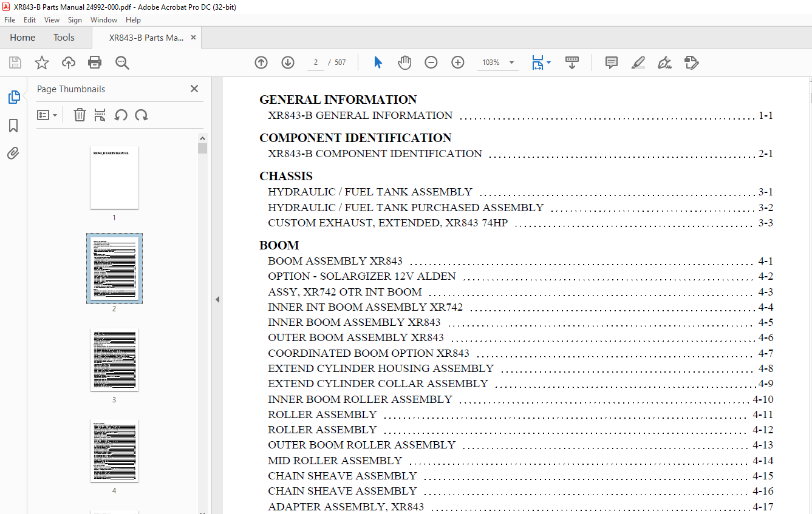
Task: Click the Fit page width icon
Action: (537, 63)
